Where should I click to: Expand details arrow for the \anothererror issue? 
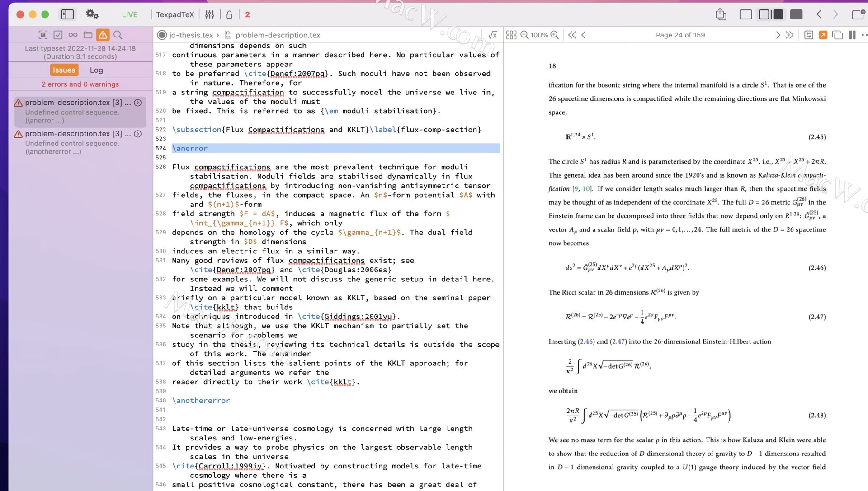point(138,134)
